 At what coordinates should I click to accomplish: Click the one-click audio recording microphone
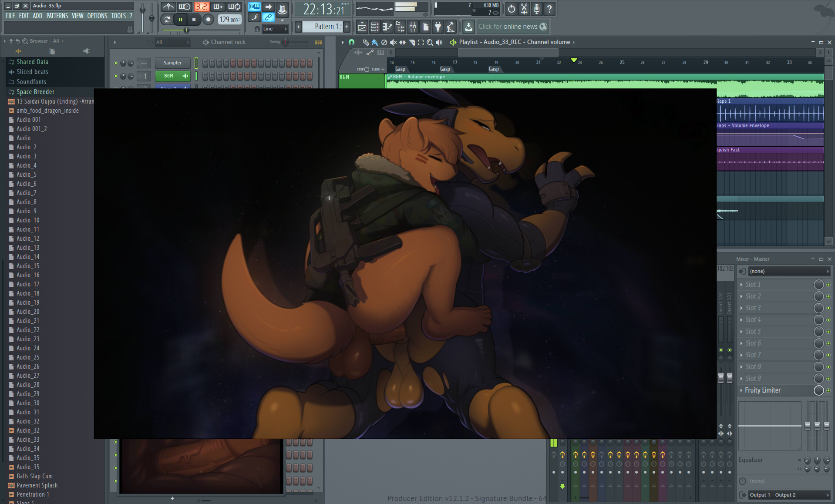pyautogui.click(x=537, y=8)
